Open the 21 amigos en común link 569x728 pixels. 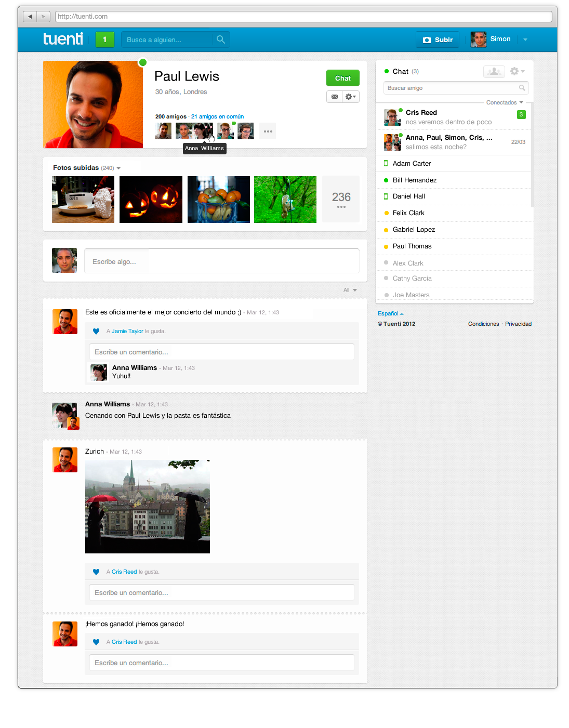coord(217,117)
